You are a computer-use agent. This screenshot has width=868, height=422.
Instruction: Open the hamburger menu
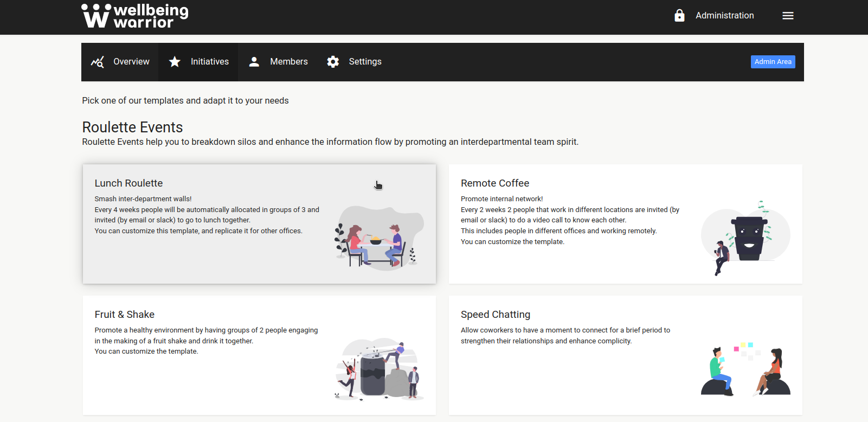[x=788, y=16]
